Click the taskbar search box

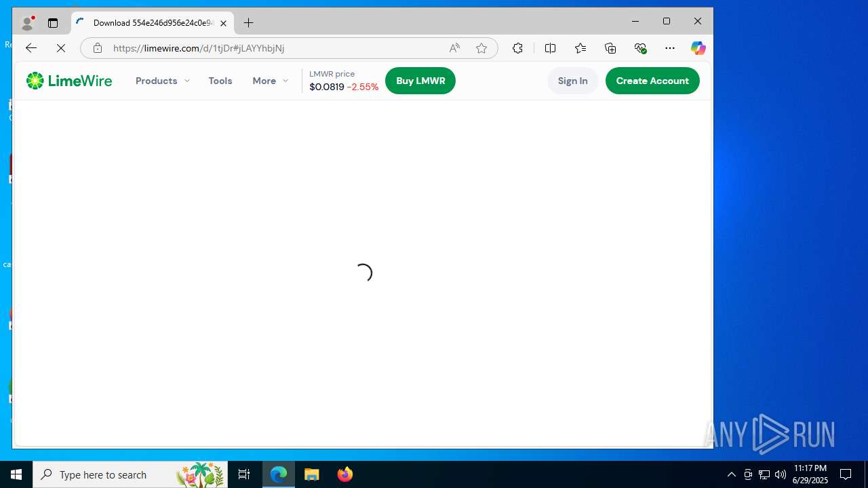pos(130,474)
